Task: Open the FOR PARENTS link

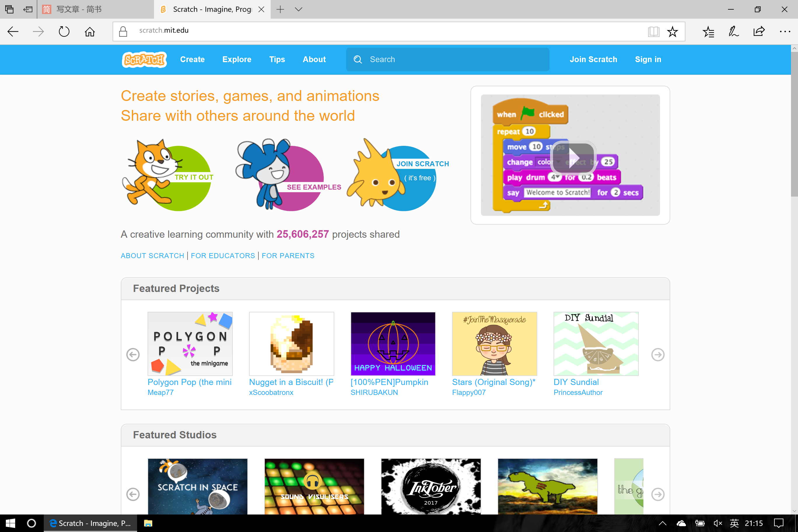Action: coord(288,256)
